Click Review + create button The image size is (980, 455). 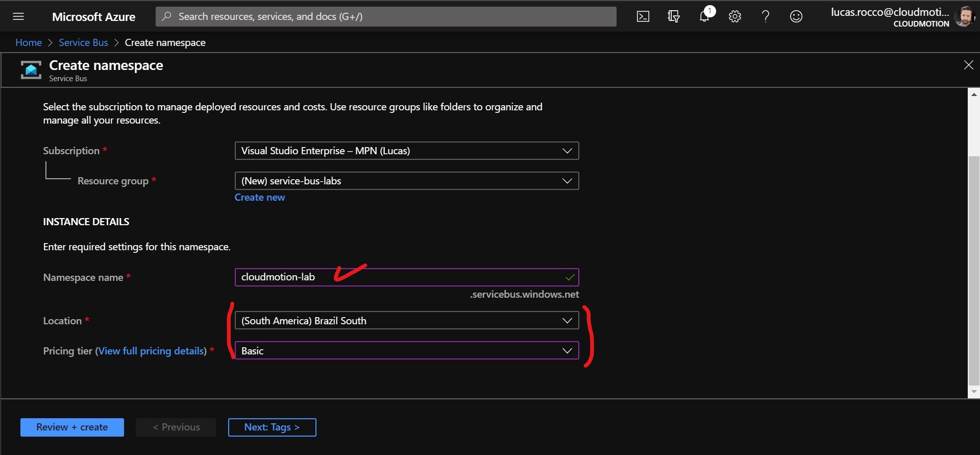click(72, 427)
